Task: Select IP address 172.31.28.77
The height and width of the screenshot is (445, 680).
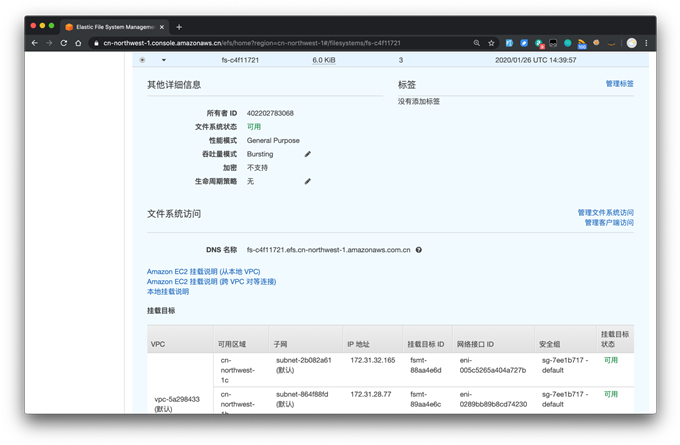Action: (x=370, y=394)
